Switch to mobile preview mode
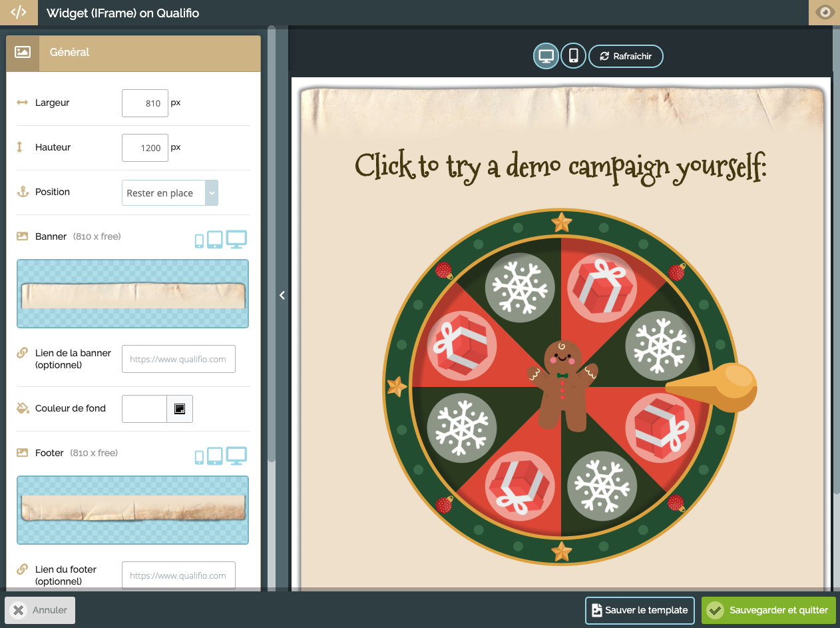Screen dimensions: 840x628 [x=573, y=56]
